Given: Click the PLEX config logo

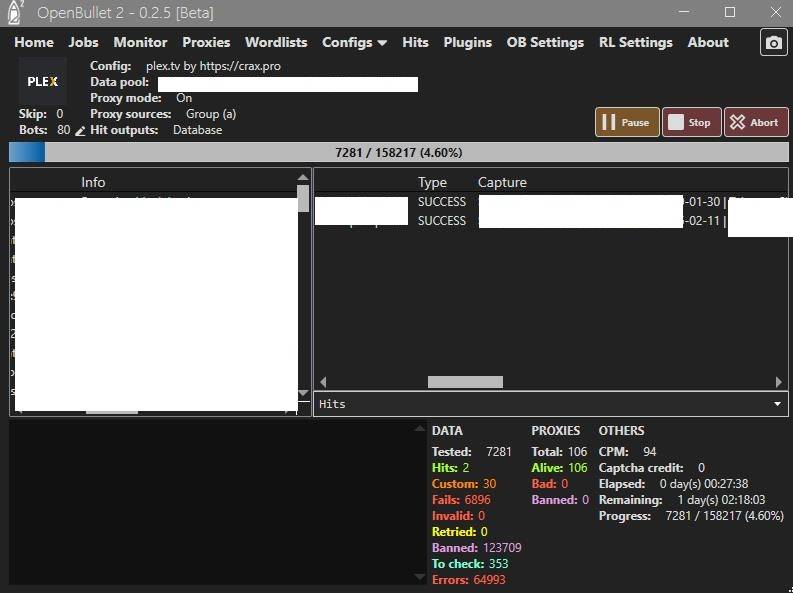Looking at the screenshot, I should click(42, 81).
